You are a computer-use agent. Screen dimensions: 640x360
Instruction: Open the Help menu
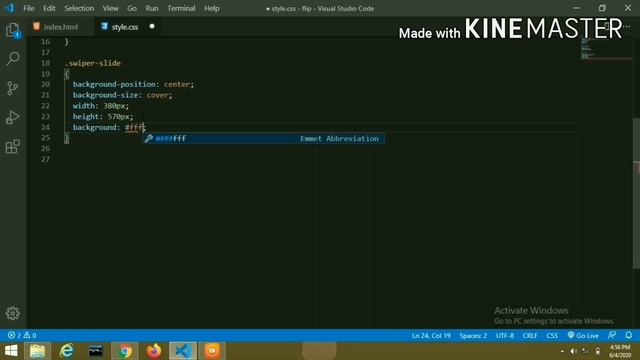tap(211, 8)
